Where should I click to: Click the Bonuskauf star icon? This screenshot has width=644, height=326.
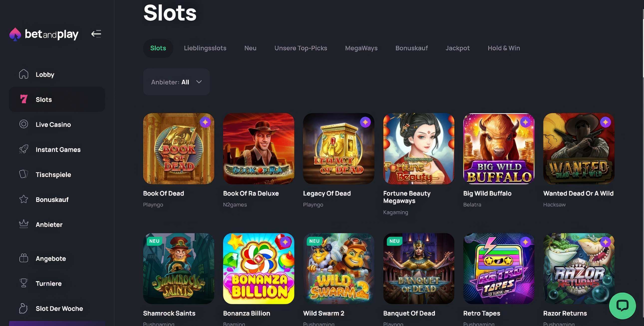point(23,199)
